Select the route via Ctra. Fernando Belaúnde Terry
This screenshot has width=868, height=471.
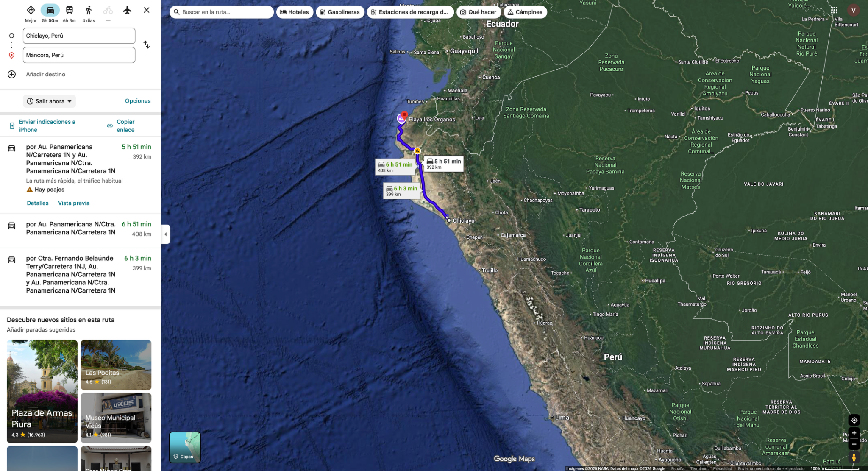[x=81, y=274]
